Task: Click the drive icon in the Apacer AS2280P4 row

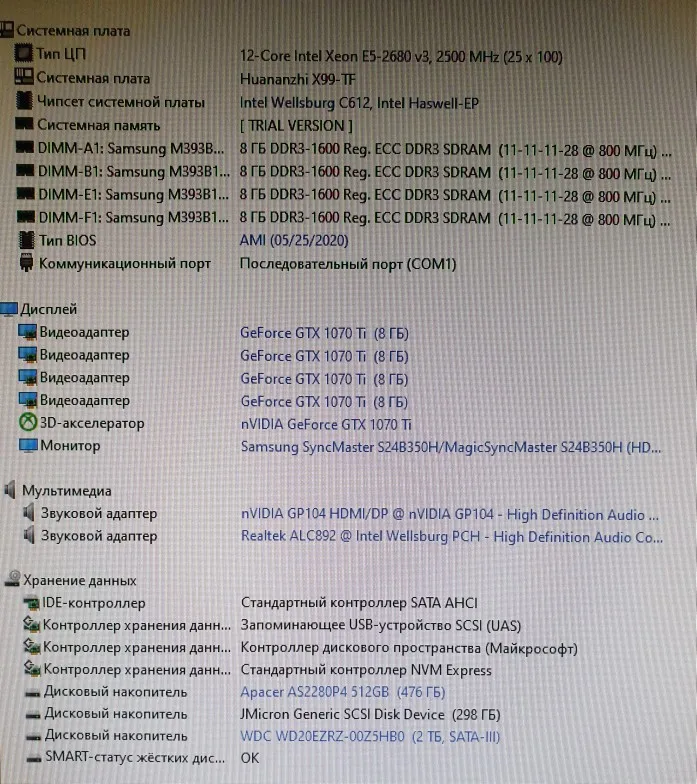Action: pos(32,693)
